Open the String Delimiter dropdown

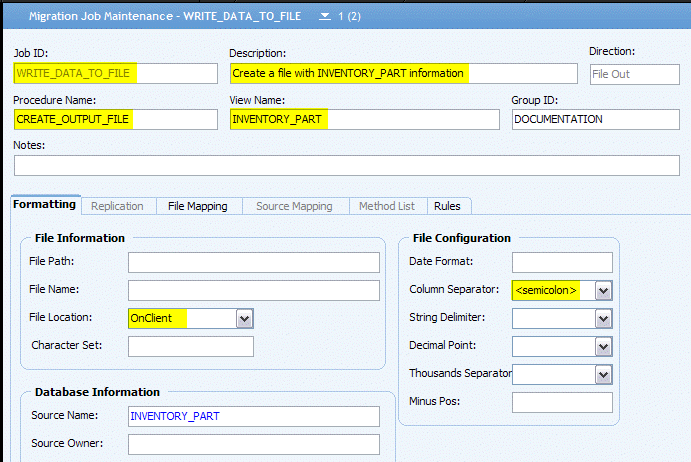(x=603, y=319)
